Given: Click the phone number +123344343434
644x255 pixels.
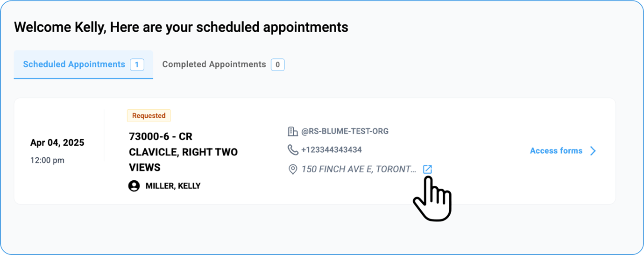Looking at the screenshot, I should click(x=332, y=150).
